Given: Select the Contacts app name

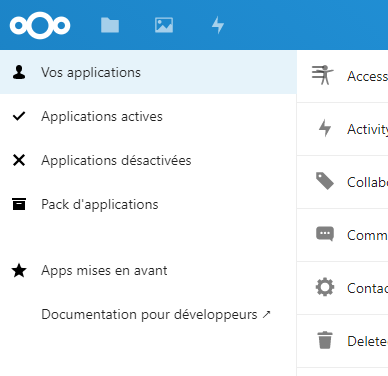Looking at the screenshot, I should coord(367,288).
